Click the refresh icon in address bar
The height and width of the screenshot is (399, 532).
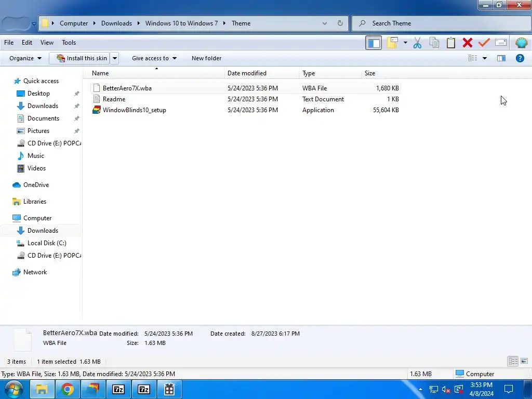340,23
